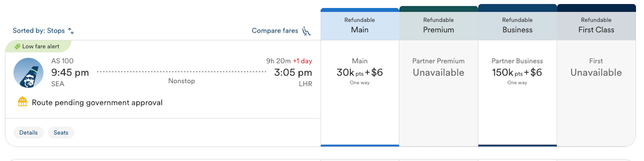Choose the Main 30k pts + $6 fare
Viewport: 644px width, 161px height.
click(x=359, y=73)
